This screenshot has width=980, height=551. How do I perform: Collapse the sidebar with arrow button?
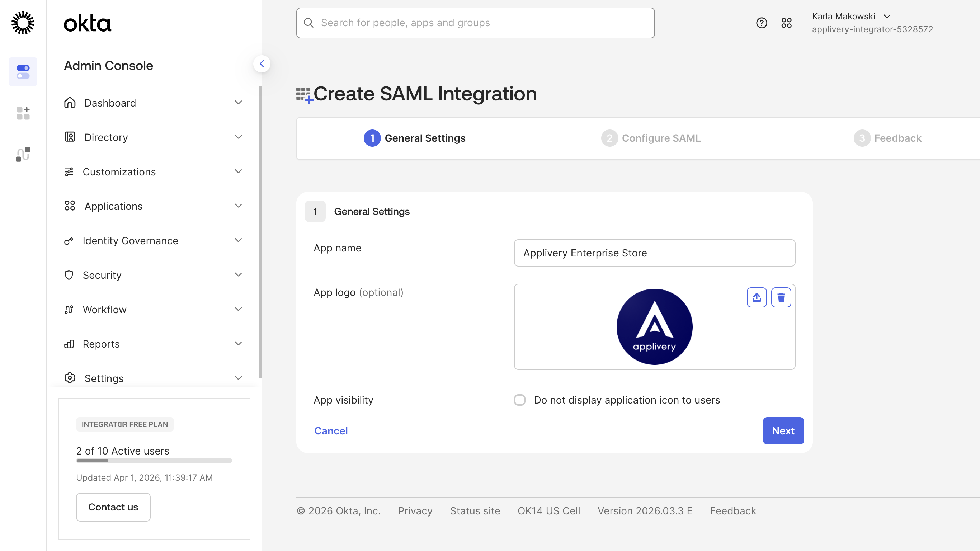262,64
